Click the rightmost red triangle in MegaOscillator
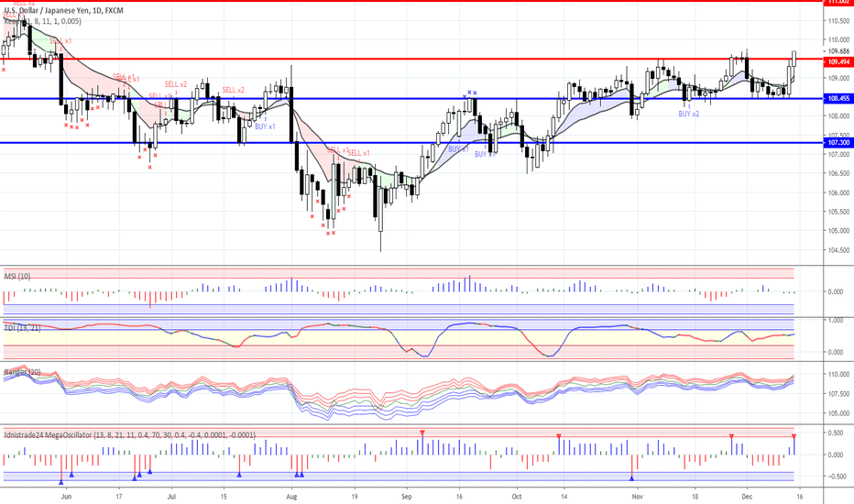Image resolution: width=854 pixels, height=504 pixels. [x=794, y=436]
